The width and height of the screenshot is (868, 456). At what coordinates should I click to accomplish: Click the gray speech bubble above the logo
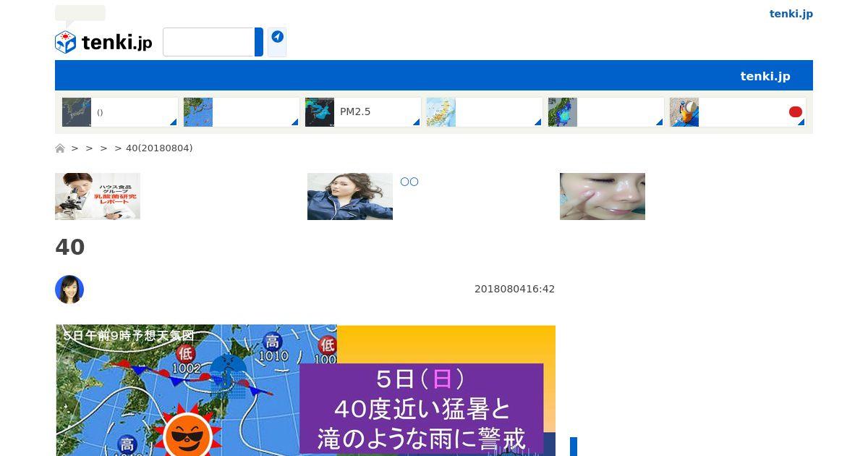pos(80,14)
